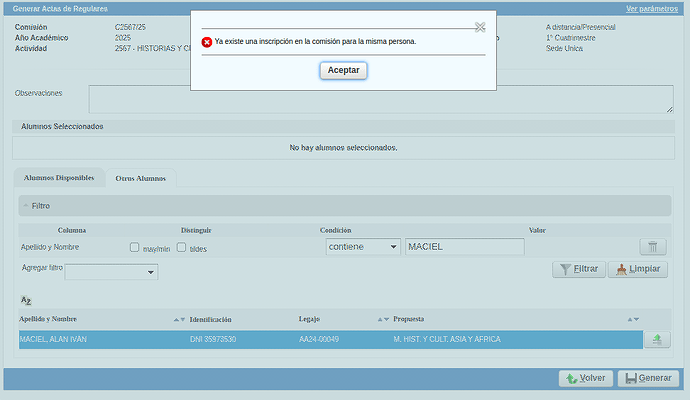690x400 pixels.
Task: Click the red error icon in dialog
Action: (207, 42)
